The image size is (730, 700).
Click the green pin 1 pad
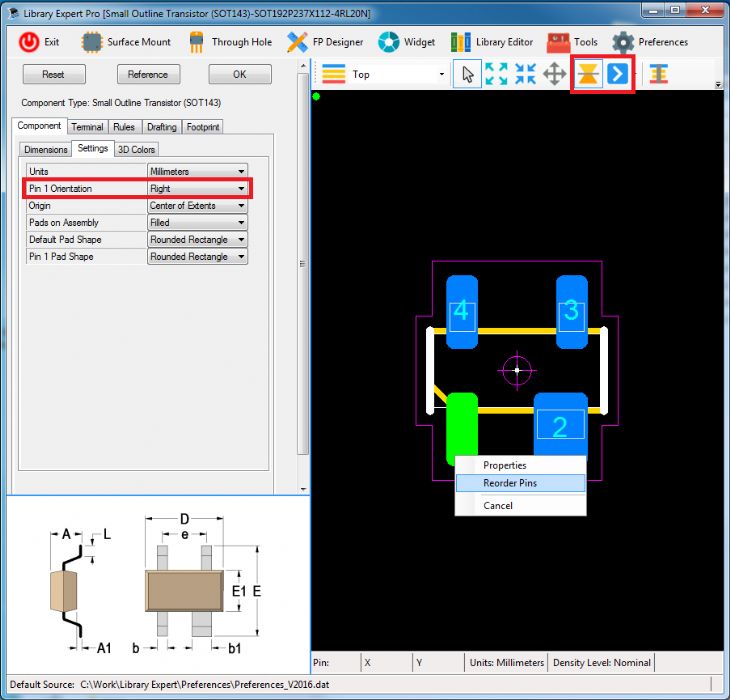point(460,422)
